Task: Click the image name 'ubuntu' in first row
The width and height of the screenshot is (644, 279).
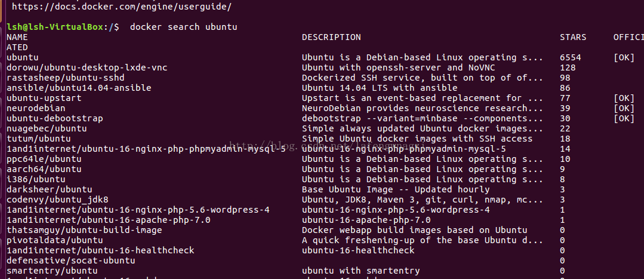Action: (23, 57)
